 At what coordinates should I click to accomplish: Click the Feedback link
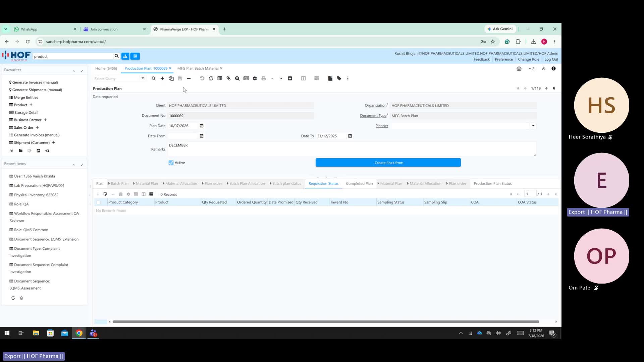482,59
